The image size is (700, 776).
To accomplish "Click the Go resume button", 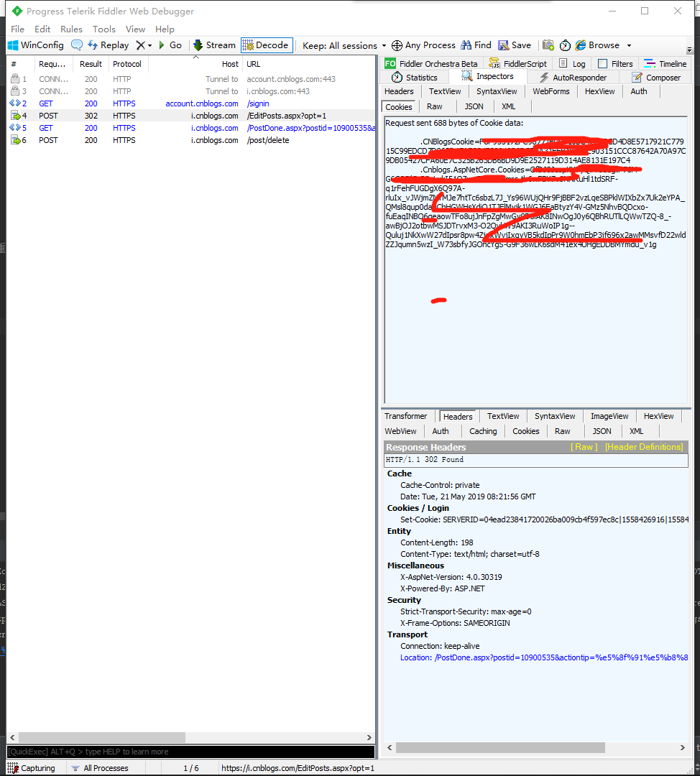I will pyautogui.click(x=170, y=45).
